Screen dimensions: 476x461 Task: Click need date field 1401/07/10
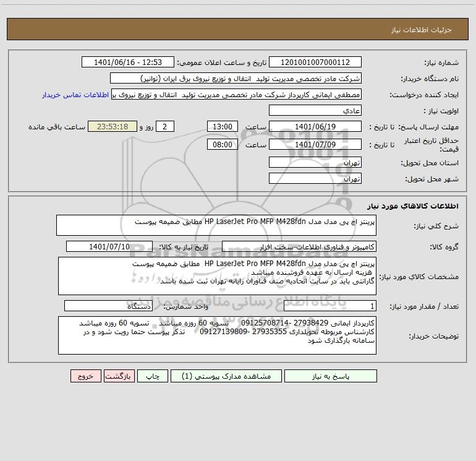(x=109, y=246)
